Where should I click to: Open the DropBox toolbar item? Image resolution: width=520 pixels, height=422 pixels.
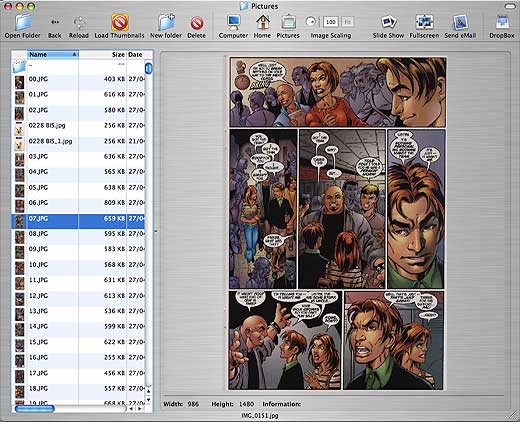502,23
